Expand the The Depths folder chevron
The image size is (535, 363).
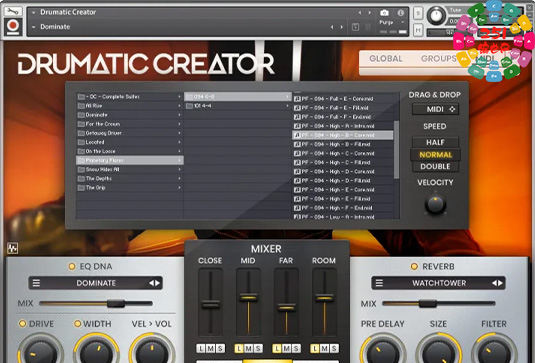pyautogui.click(x=179, y=178)
